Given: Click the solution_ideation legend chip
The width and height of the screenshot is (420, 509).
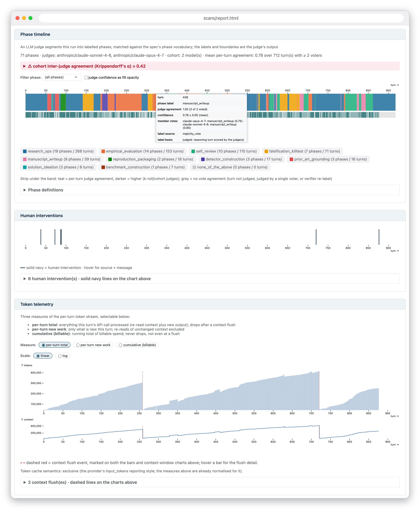Looking at the screenshot, I should 58,167.
